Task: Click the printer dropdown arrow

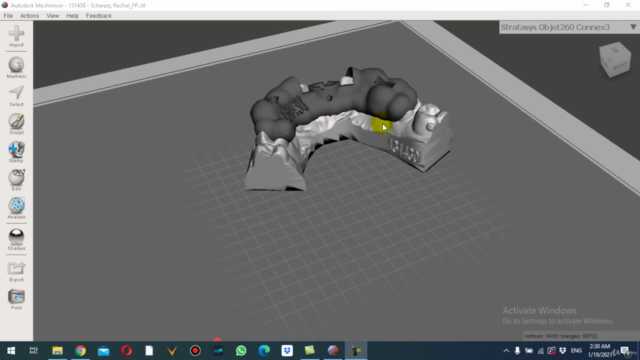Action: pyautogui.click(x=633, y=27)
